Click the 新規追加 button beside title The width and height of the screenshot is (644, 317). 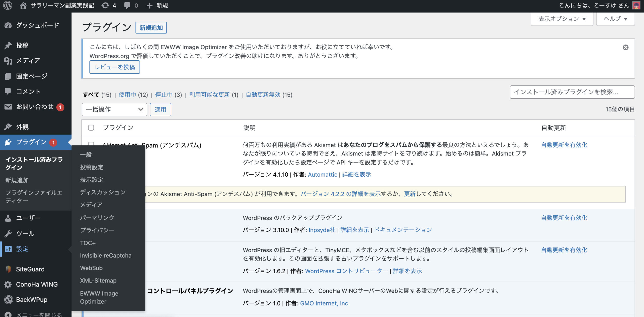(x=151, y=28)
